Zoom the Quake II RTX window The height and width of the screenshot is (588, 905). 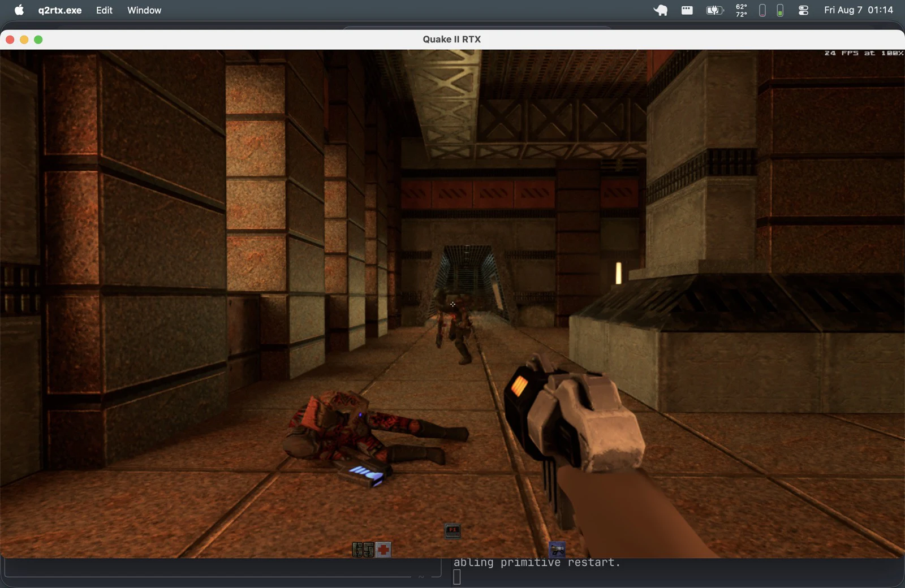(38, 40)
